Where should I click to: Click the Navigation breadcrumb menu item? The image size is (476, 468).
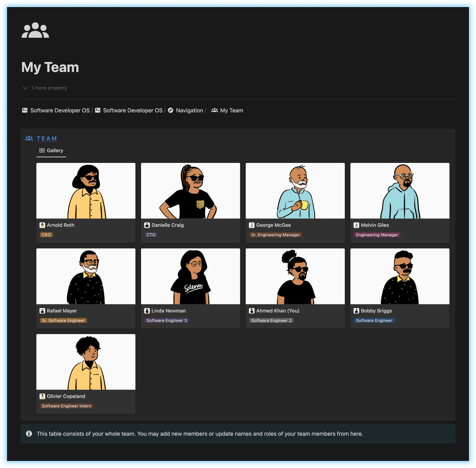point(190,111)
